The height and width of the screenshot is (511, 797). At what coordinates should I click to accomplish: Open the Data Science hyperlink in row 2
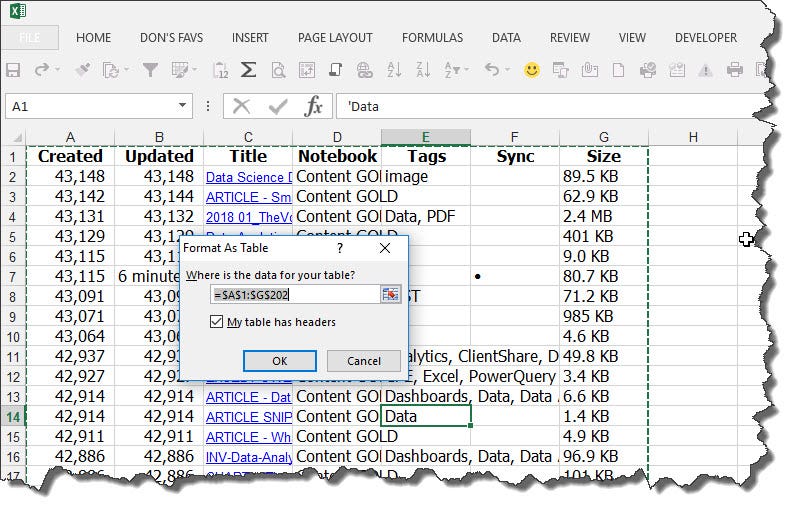pyautogui.click(x=249, y=177)
